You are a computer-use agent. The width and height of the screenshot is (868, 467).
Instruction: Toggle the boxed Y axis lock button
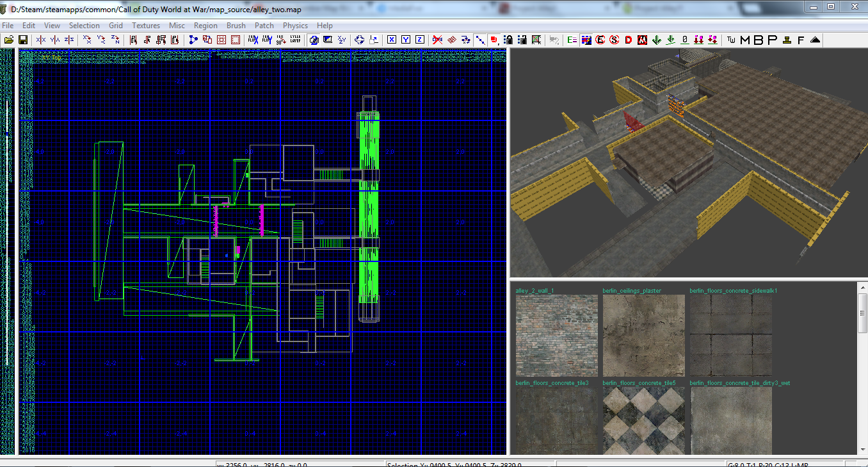tap(405, 40)
